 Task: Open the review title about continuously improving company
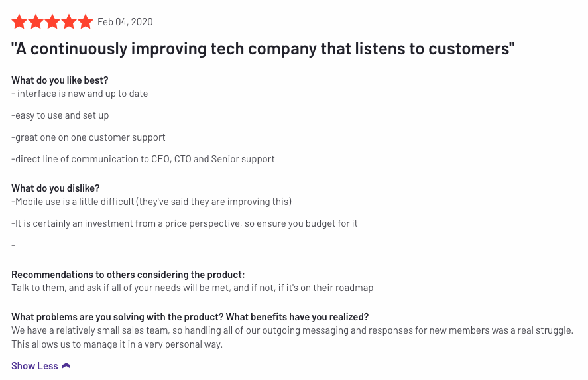[263, 49]
